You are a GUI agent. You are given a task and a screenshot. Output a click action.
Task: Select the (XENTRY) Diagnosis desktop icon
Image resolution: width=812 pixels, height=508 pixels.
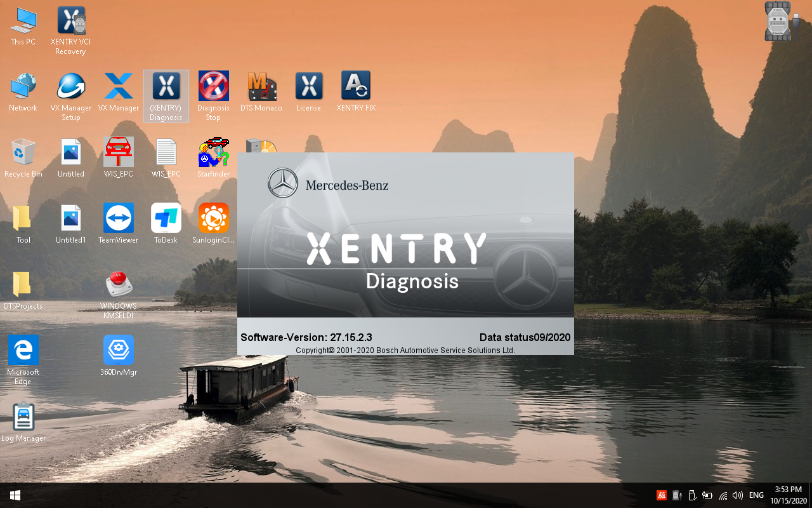tap(166, 97)
